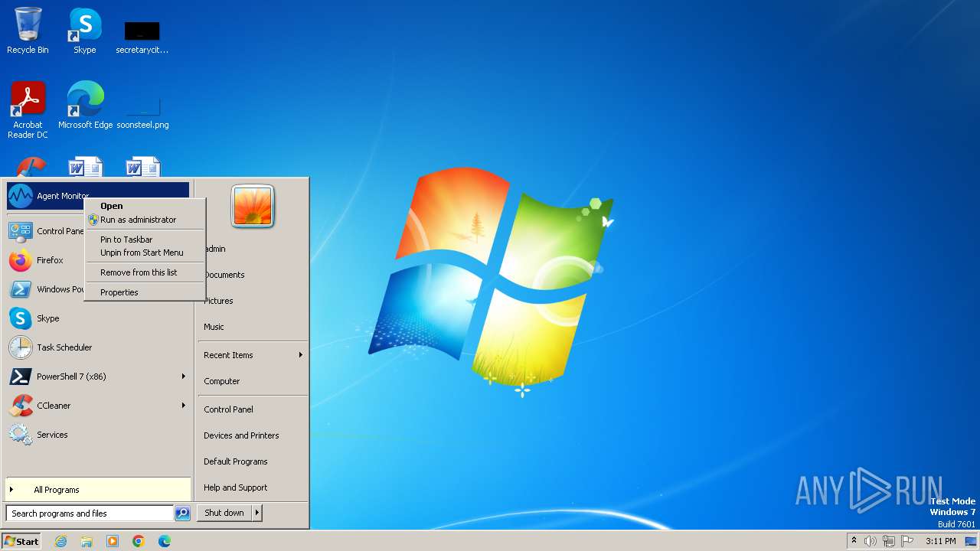Image resolution: width=980 pixels, height=551 pixels.
Task: Open Help and Support
Action: point(236,487)
